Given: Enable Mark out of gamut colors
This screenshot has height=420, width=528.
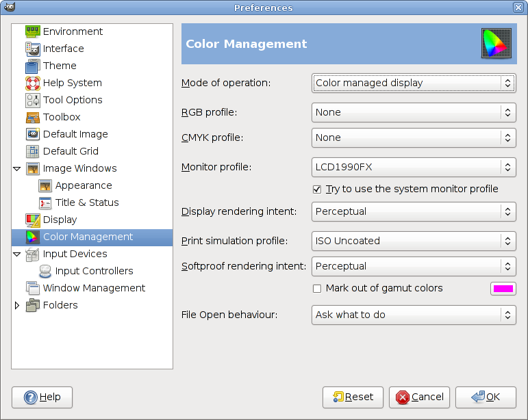Looking at the screenshot, I should tap(317, 289).
